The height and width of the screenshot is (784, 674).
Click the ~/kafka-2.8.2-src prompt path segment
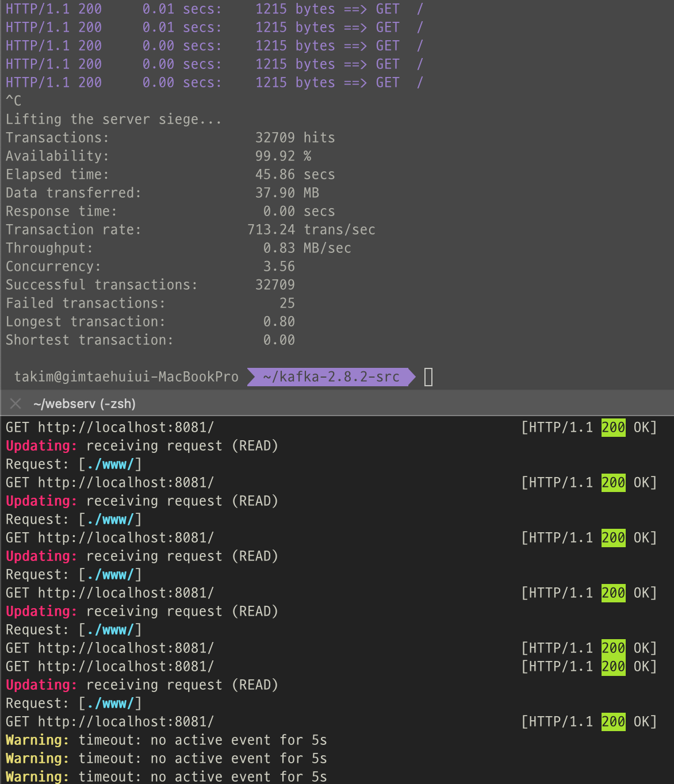point(331,377)
